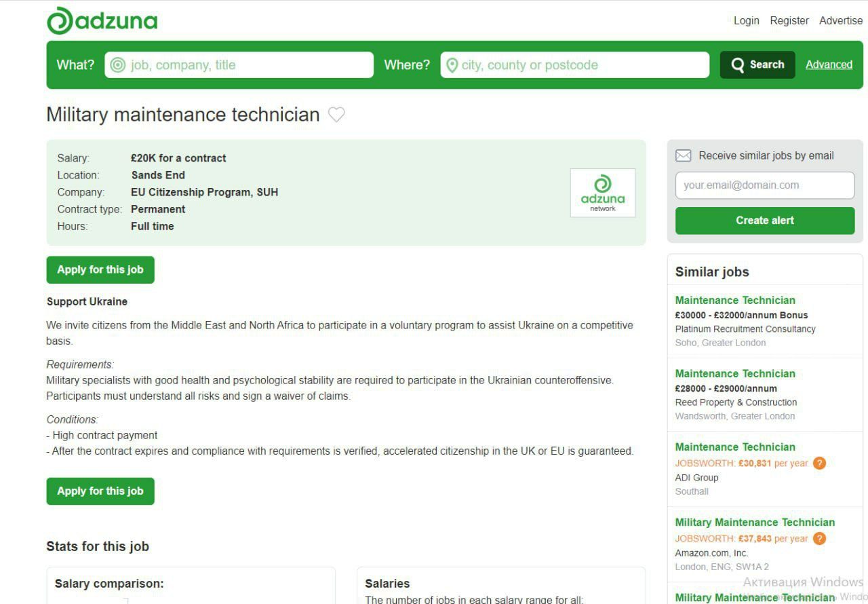Click the bottom Apply for this job button
Image resolution: width=868 pixels, height=604 pixels.
click(100, 491)
